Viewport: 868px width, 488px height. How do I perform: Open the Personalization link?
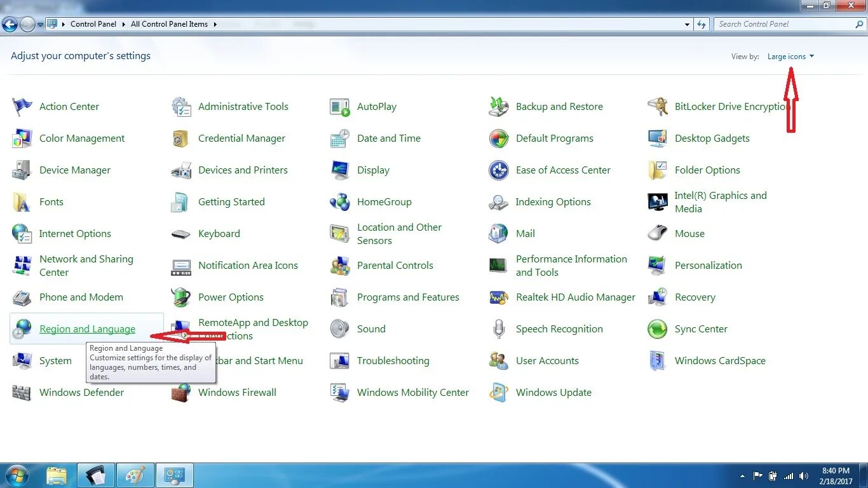[709, 266]
